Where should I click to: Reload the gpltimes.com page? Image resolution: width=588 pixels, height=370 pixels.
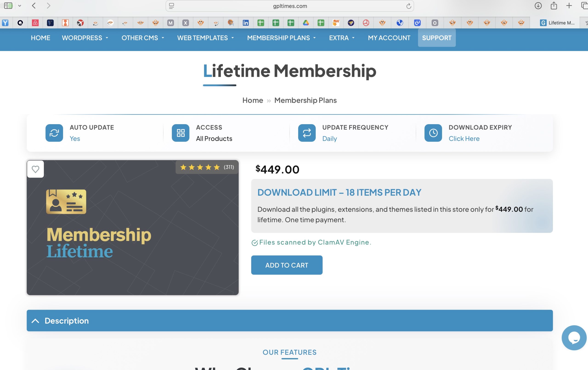pyautogui.click(x=409, y=6)
